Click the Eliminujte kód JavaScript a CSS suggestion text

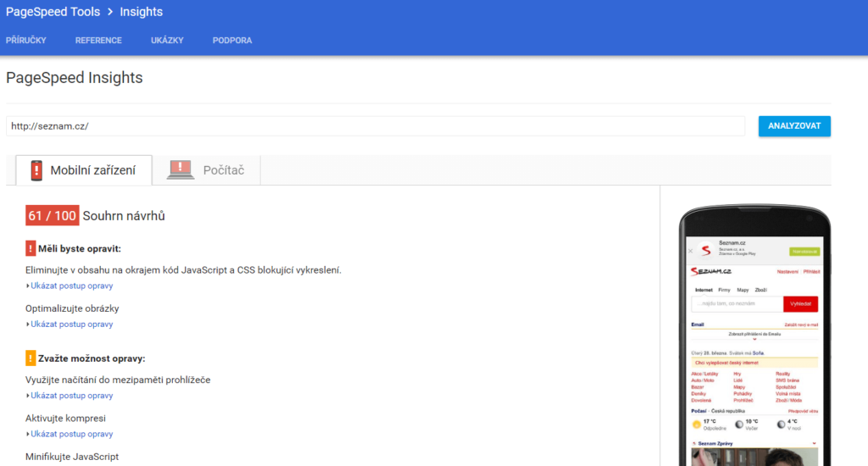pos(183,270)
